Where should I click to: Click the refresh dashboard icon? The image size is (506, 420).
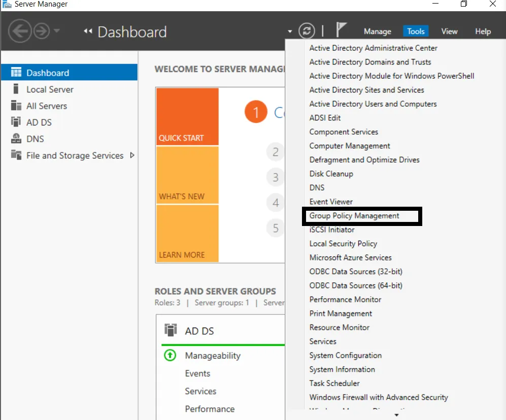pyautogui.click(x=307, y=31)
